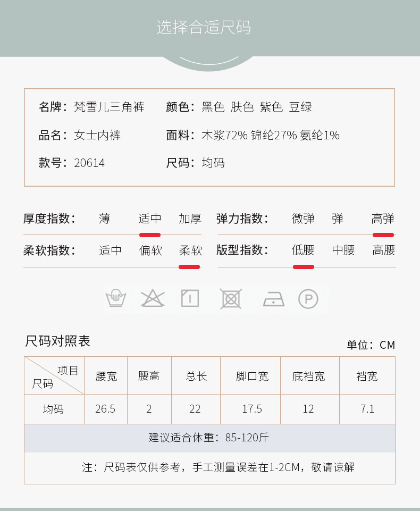Click column header 脚口宽
The height and width of the screenshot is (511, 420).
point(252,376)
